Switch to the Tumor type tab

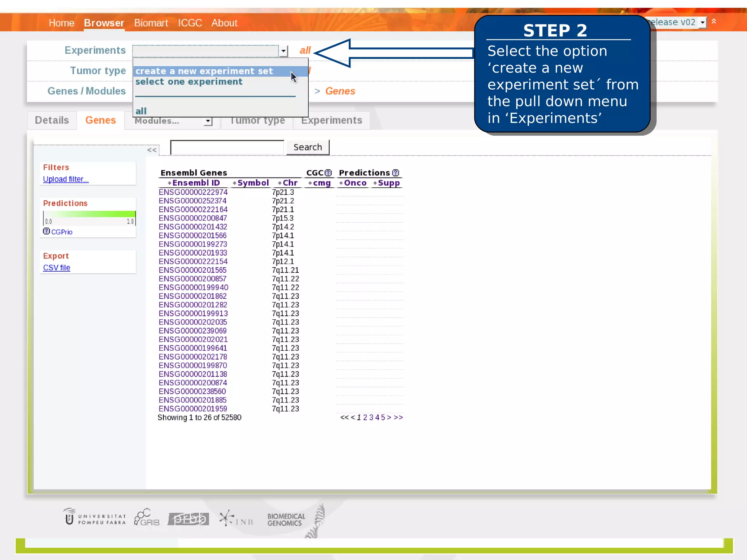coord(257,121)
